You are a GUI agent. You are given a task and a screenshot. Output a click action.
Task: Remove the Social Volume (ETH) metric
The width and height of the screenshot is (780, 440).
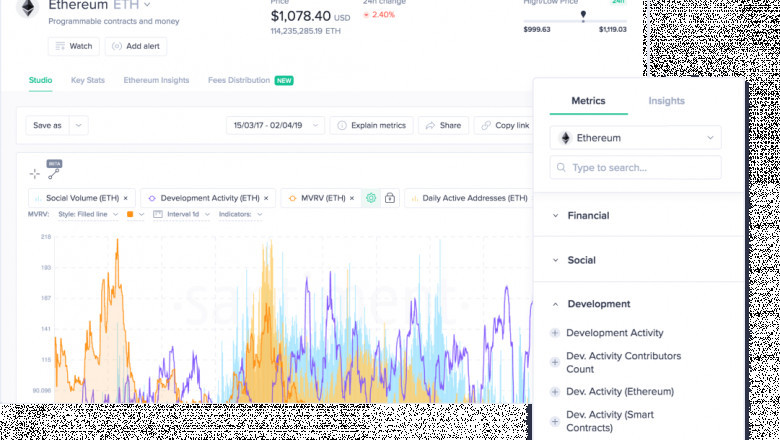point(125,198)
